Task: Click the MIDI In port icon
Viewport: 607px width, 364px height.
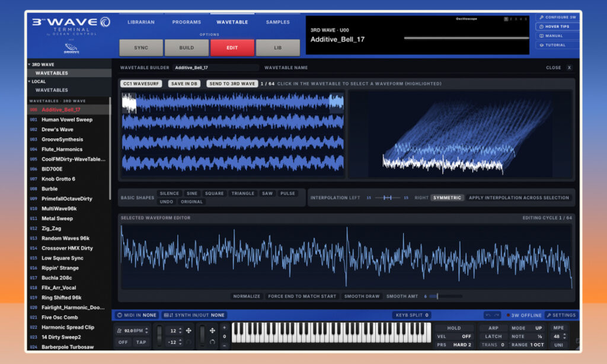Action: (x=120, y=315)
